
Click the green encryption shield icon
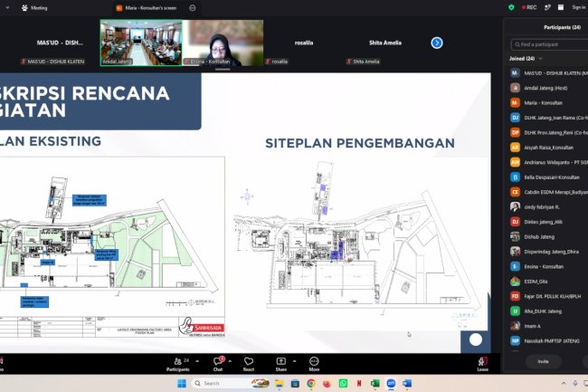[511, 7]
